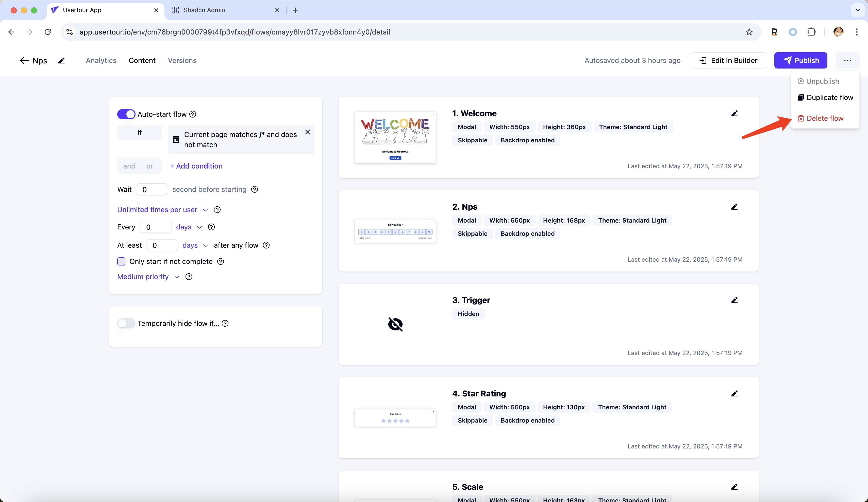Expand Medium priority dropdown
This screenshot has width=868, height=502.
[x=148, y=277]
